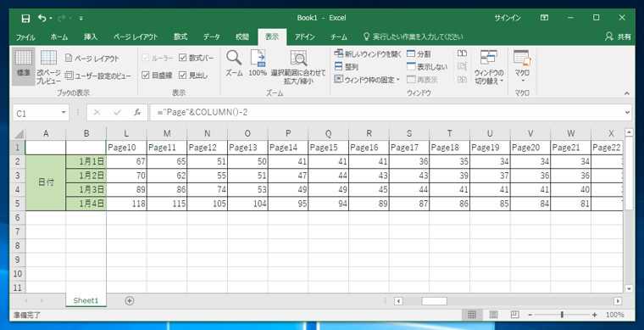Click the 100% zoom level in status bar
The width and height of the screenshot is (644, 330).
615,315
